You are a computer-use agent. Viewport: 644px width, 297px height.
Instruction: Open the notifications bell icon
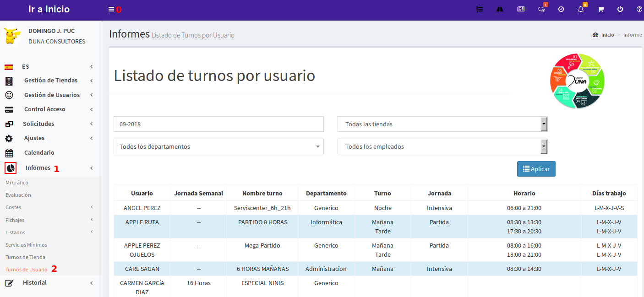581,9
